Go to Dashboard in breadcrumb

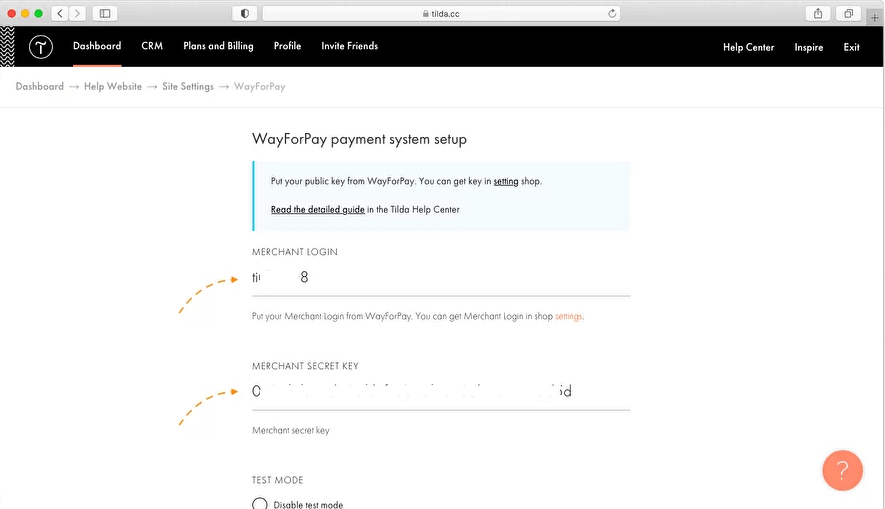point(40,86)
